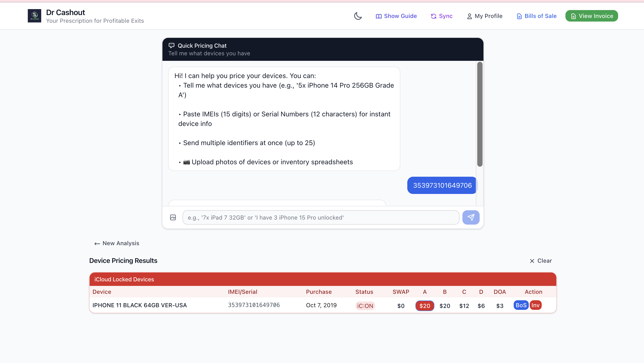Click the BoS action button
Viewport: 644px width, 363px height.
tap(521, 305)
